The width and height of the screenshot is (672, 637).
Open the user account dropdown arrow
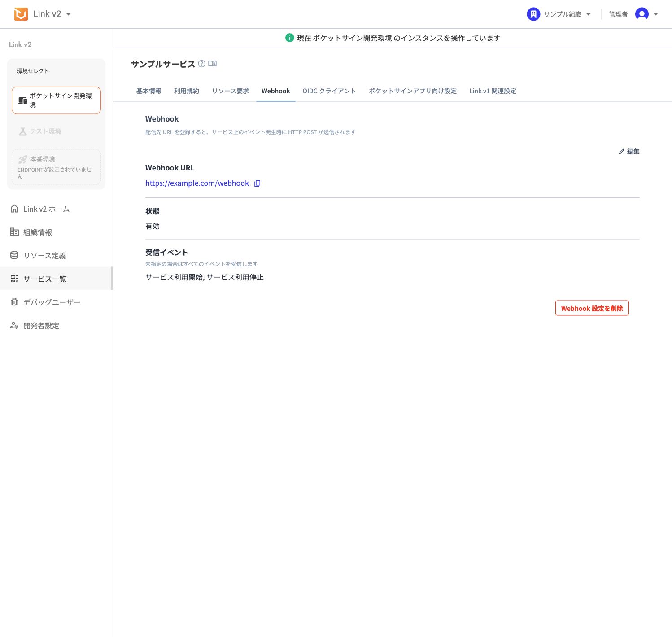(656, 14)
